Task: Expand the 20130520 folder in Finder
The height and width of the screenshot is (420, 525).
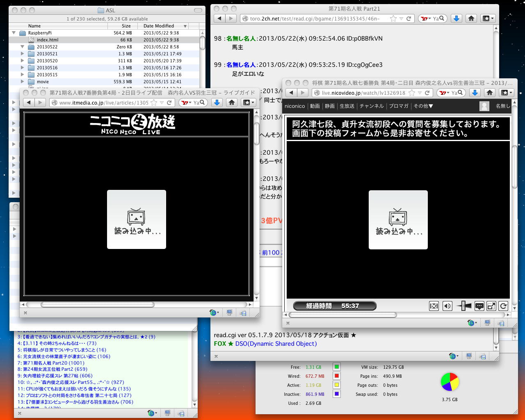Action: [23, 61]
